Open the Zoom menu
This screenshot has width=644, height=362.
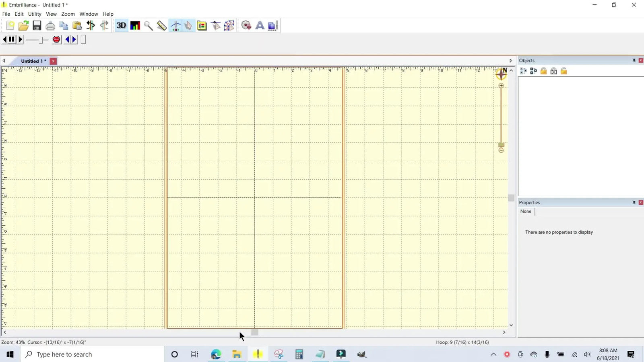68,14
